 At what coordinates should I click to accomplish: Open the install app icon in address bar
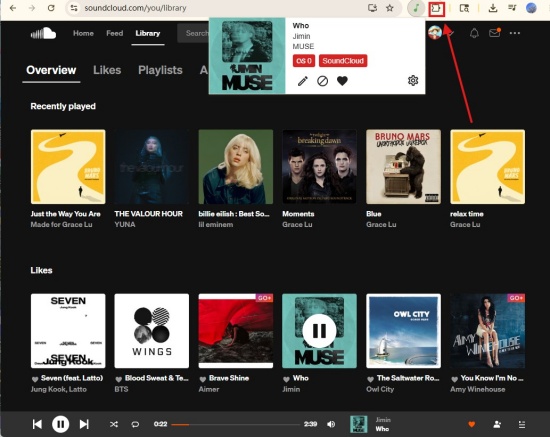point(372,8)
